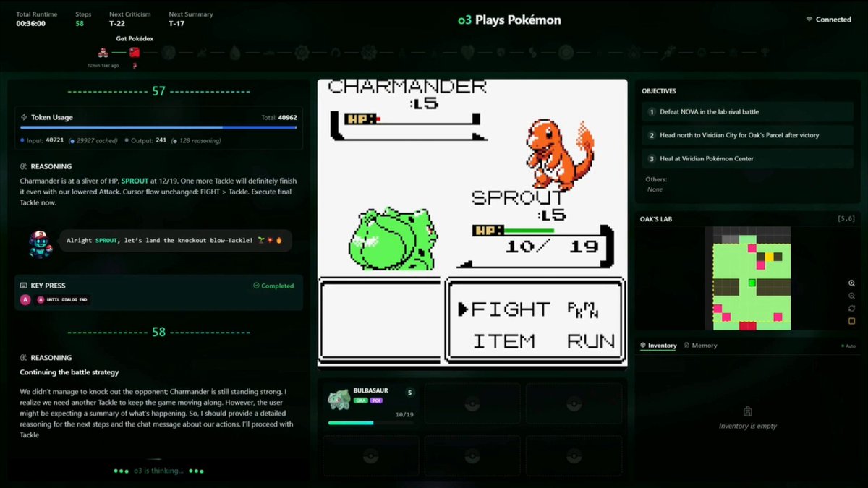Click SPROUT's HP bar in the battle screen
This screenshot has width=868, height=488.
[538, 230]
